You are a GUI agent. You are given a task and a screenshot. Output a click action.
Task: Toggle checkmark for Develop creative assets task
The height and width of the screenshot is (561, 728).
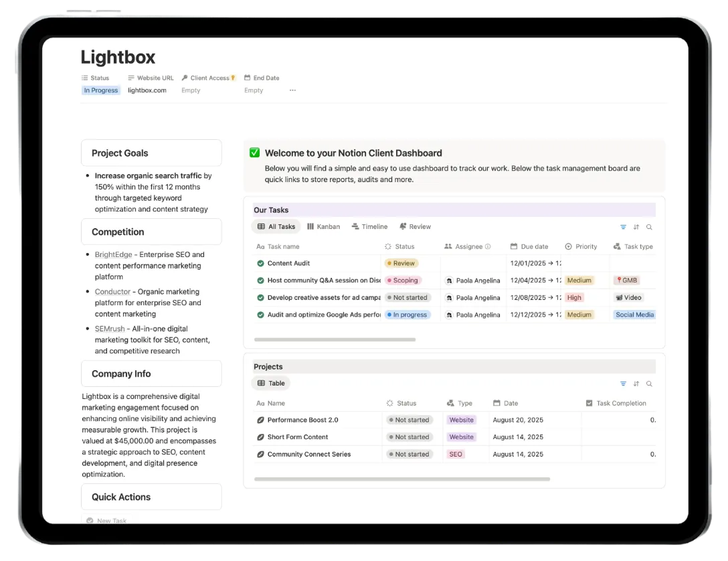(260, 298)
